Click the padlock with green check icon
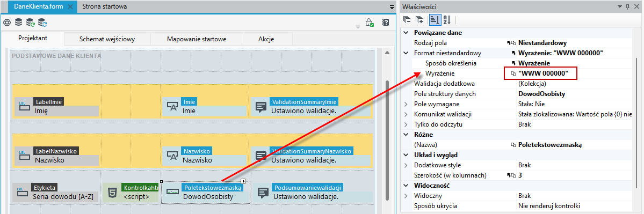Image resolution: width=644 pixels, height=214 pixels. [370, 22]
